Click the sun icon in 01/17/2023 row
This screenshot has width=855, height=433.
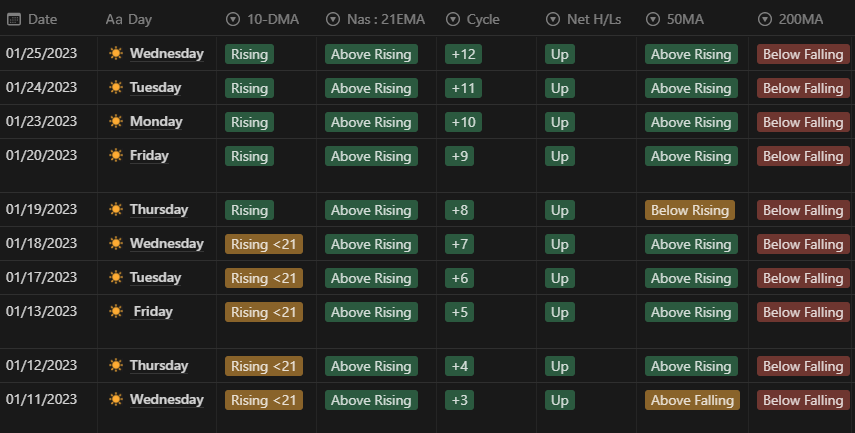tap(116, 277)
